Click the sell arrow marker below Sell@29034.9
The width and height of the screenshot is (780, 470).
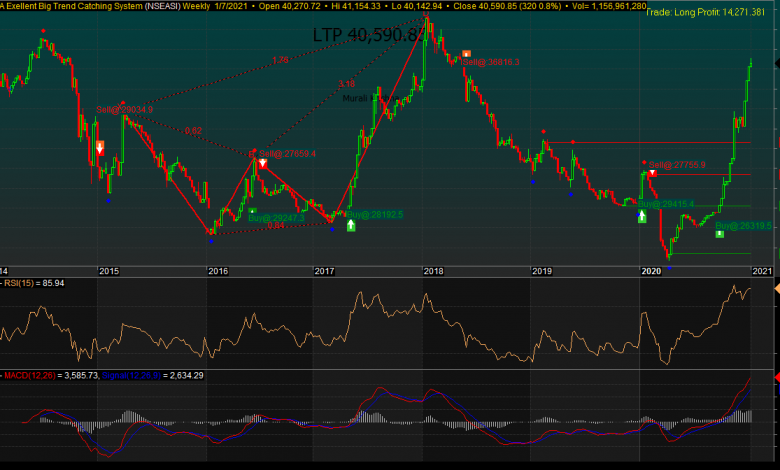pyautogui.click(x=100, y=148)
